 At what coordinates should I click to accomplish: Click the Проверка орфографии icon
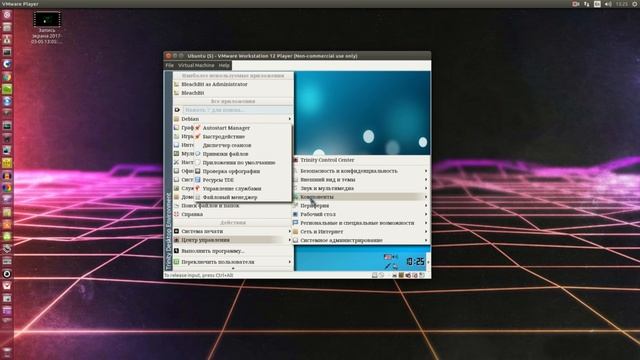[198, 171]
